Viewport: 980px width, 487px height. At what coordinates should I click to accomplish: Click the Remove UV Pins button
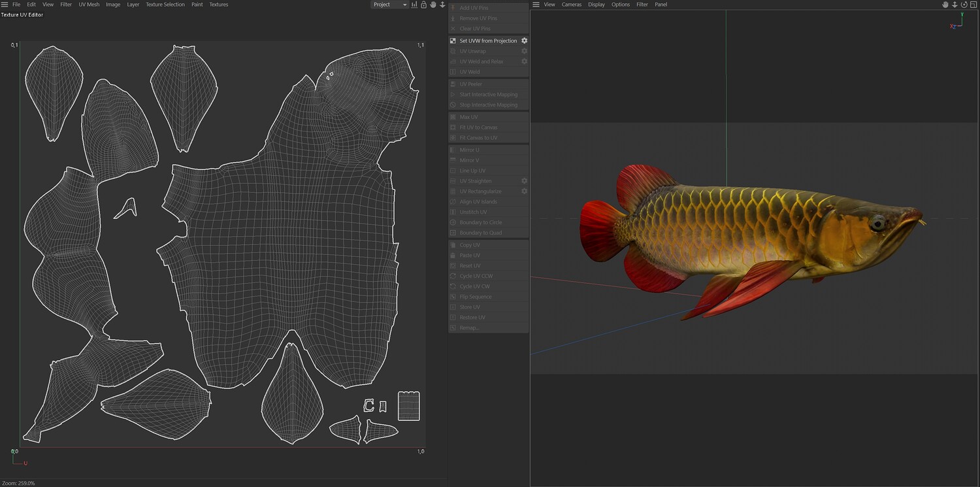click(x=489, y=18)
